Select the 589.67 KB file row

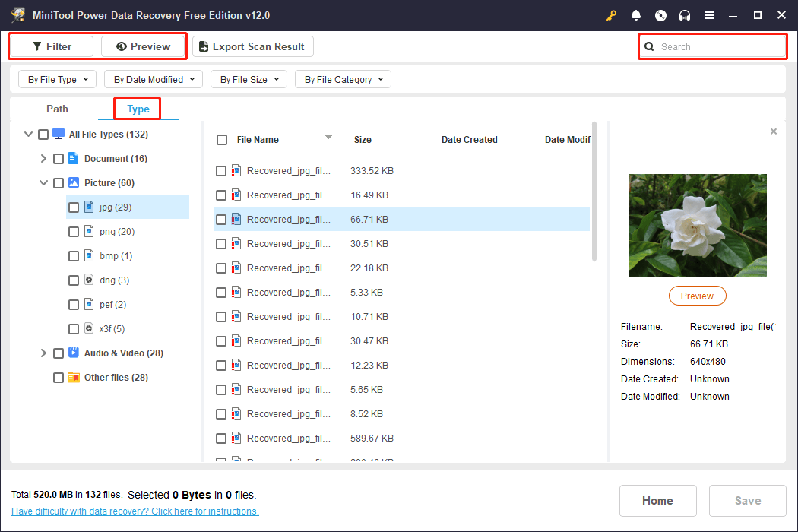click(x=401, y=439)
